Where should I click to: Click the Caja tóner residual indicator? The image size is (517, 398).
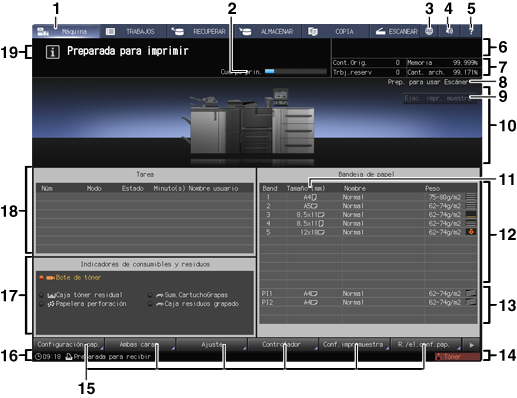point(81,295)
